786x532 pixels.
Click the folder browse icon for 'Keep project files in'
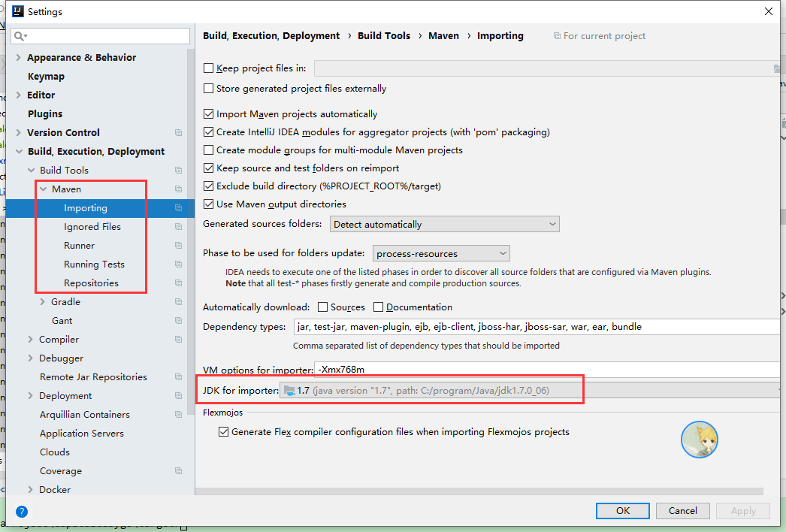pos(777,68)
